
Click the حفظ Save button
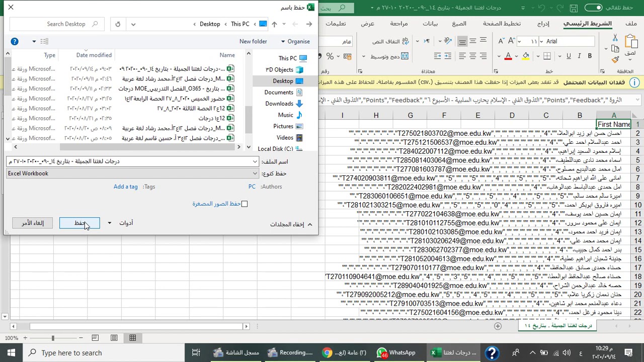point(79,223)
